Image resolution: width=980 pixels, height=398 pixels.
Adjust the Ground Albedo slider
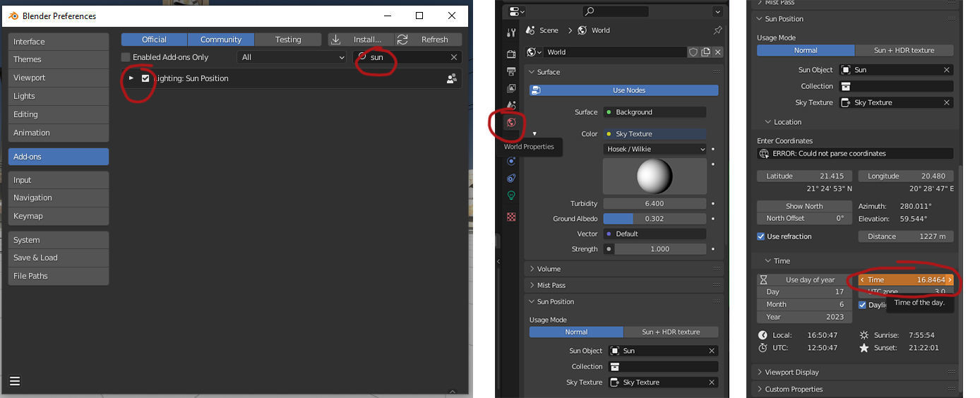(655, 219)
